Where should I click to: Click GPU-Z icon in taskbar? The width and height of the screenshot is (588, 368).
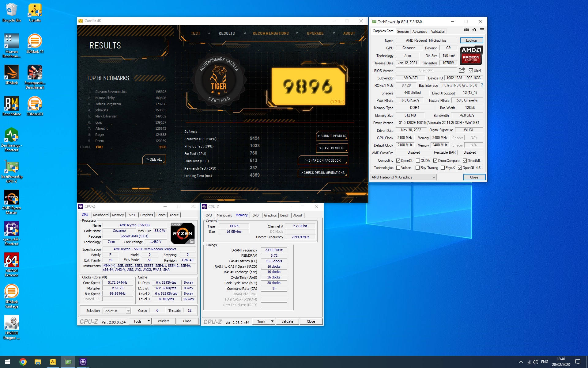(68, 362)
